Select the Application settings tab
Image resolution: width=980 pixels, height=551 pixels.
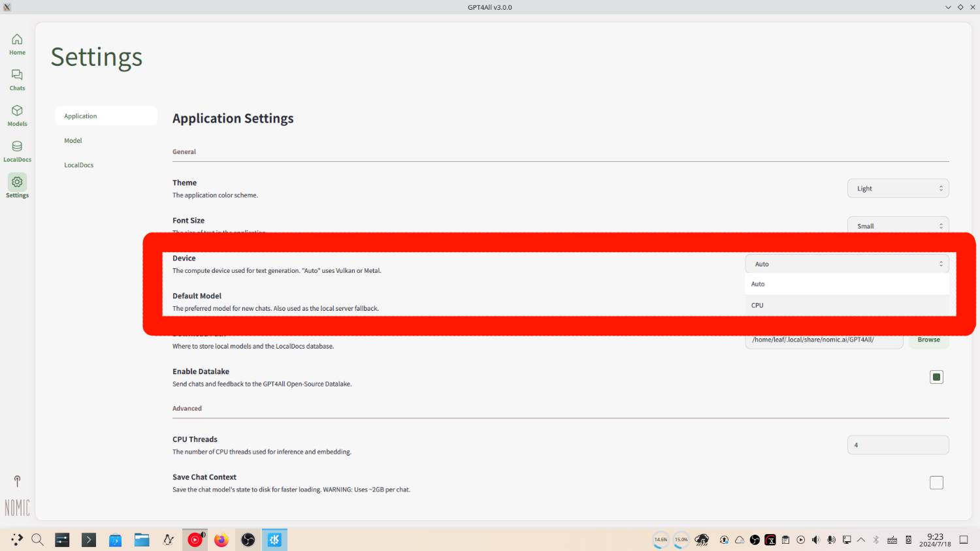tap(106, 116)
